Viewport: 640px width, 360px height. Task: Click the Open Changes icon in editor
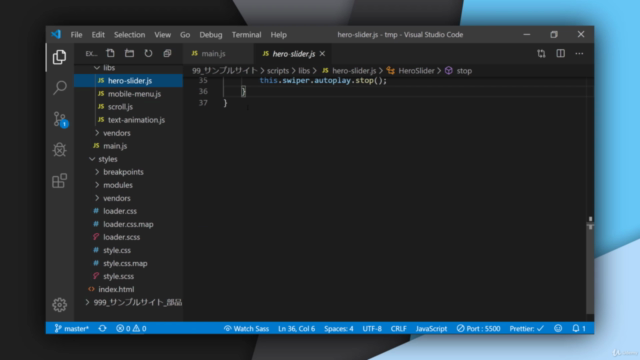[541, 53]
